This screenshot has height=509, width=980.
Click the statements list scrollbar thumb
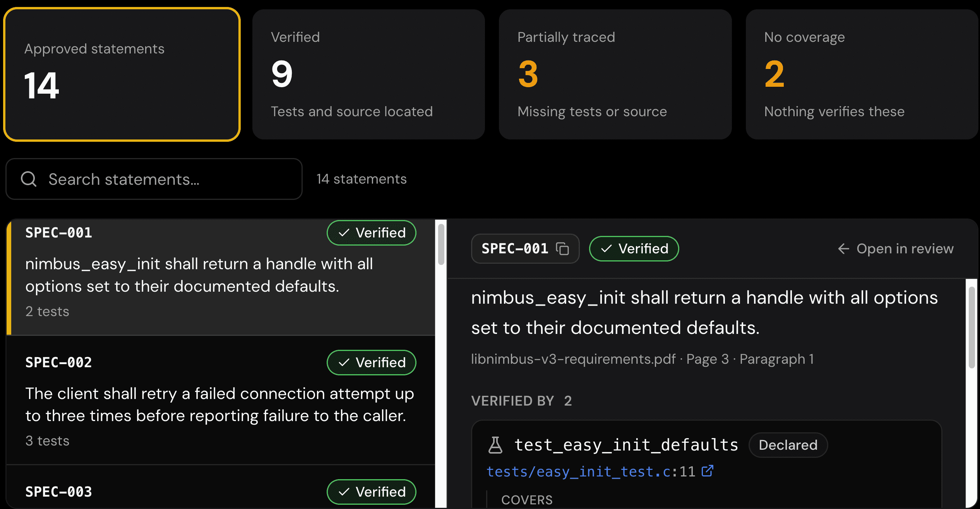tap(441, 244)
